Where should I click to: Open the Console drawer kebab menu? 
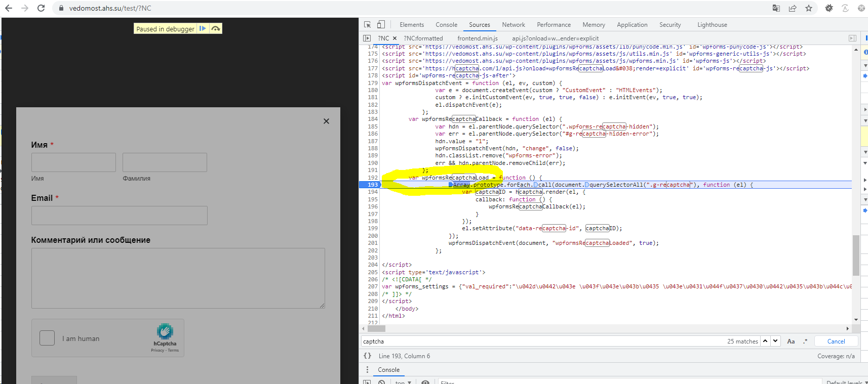click(368, 370)
